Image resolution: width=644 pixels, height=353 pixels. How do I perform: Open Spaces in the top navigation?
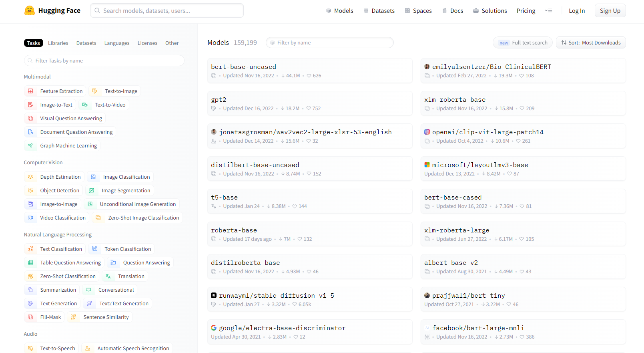pos(418,11)
